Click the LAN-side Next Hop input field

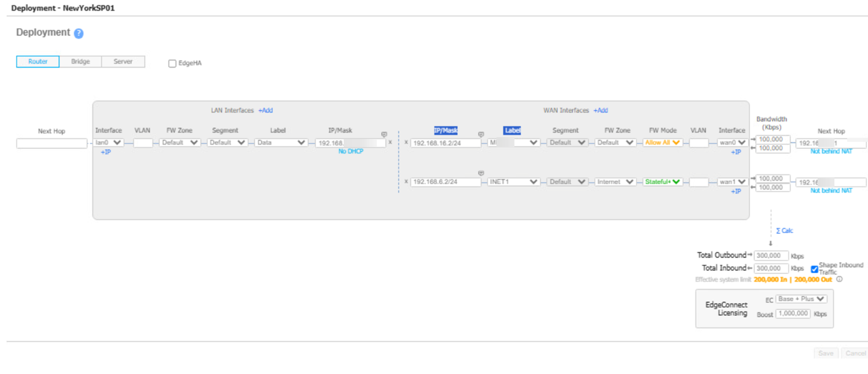[x=52, y=144]
